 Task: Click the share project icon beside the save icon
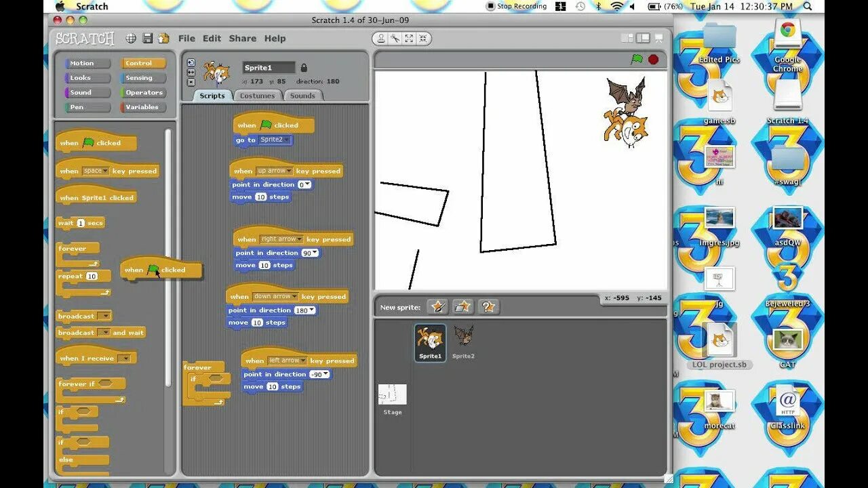pos(163,39)
